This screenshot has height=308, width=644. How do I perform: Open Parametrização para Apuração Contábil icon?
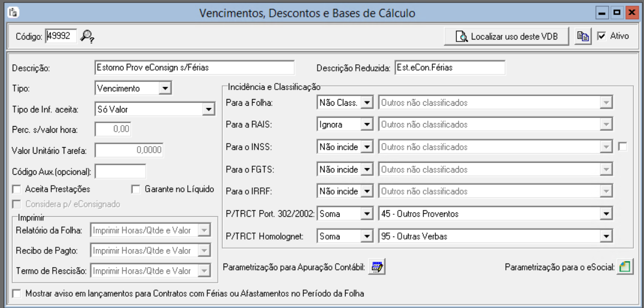coord(377,267)
